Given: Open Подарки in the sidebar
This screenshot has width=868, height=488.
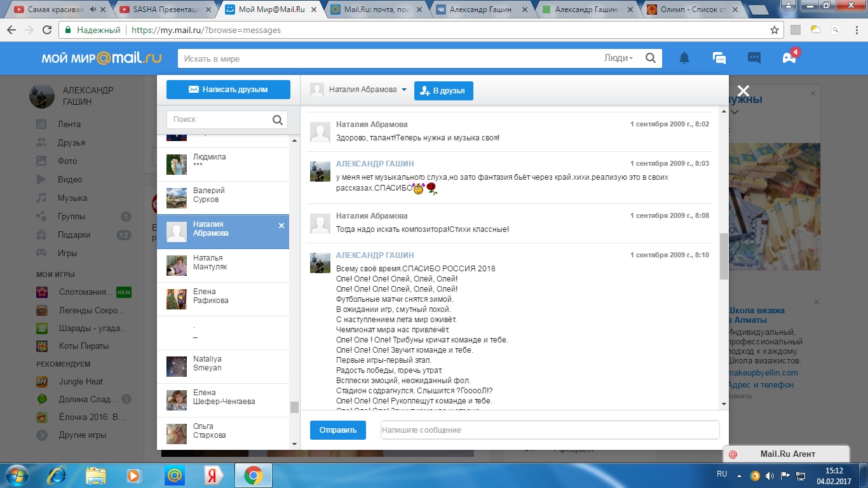Looking at the screenshot, I should click(73, 234).
